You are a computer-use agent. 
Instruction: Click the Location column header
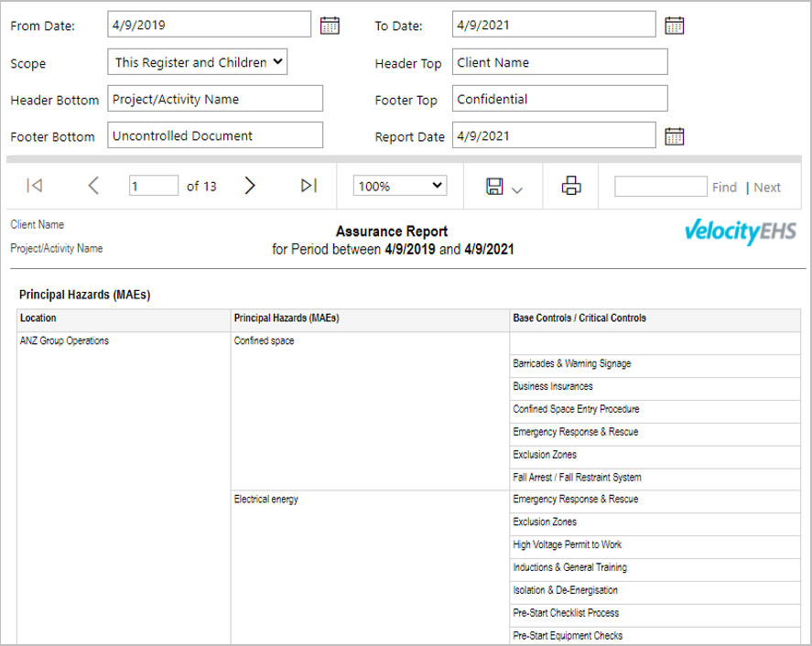pyautogui.click(x=124, y=320)
